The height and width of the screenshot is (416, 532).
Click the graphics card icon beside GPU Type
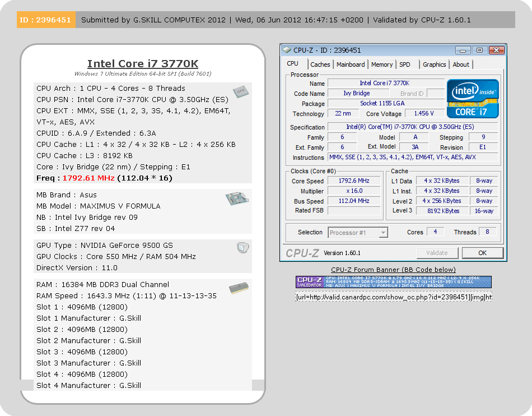click(x=243, y=248)
